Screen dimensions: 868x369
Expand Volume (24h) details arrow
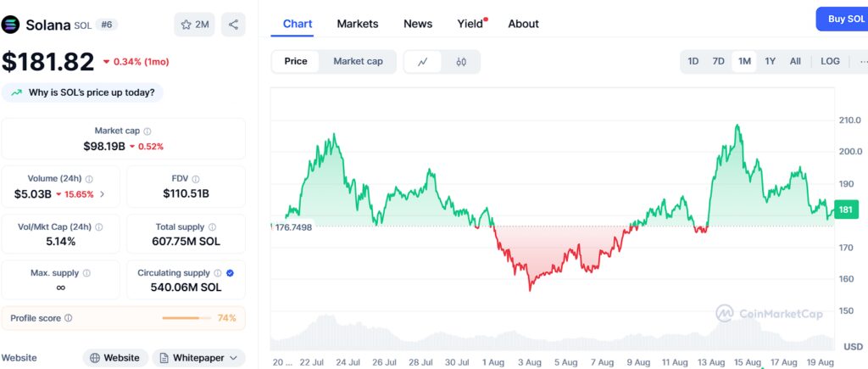pyautogui.click(x=103, y=194)
